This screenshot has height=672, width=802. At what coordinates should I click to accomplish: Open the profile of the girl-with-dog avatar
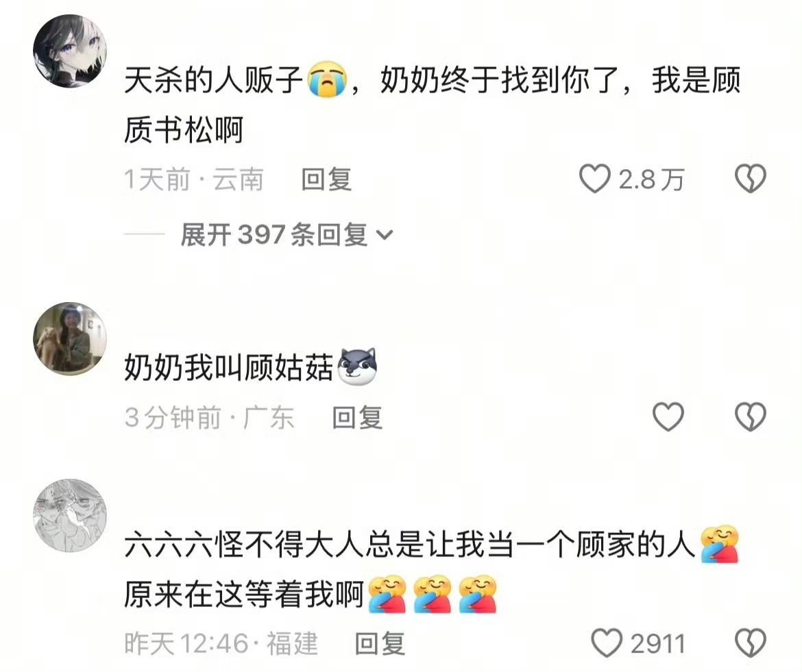point(70,338)
